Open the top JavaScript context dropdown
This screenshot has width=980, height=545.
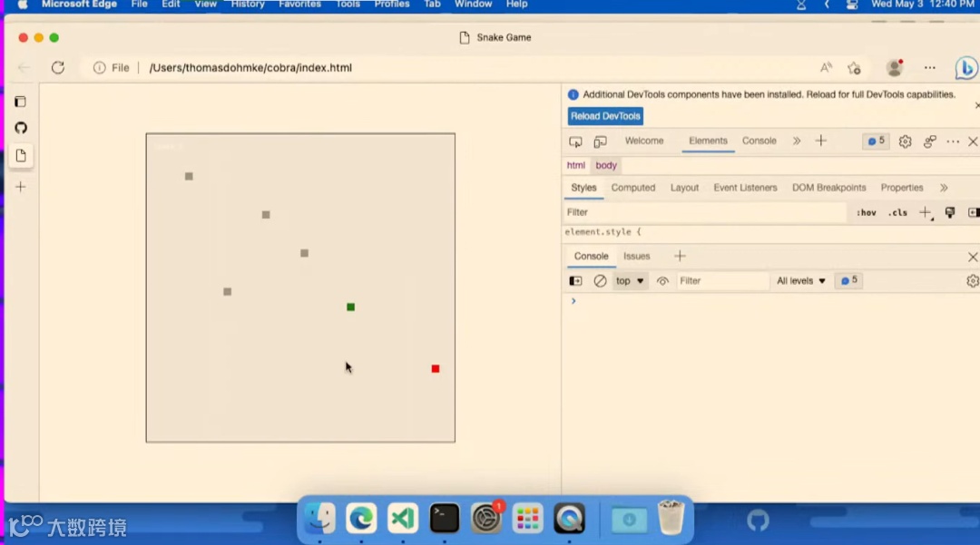[x=630, y=281]
